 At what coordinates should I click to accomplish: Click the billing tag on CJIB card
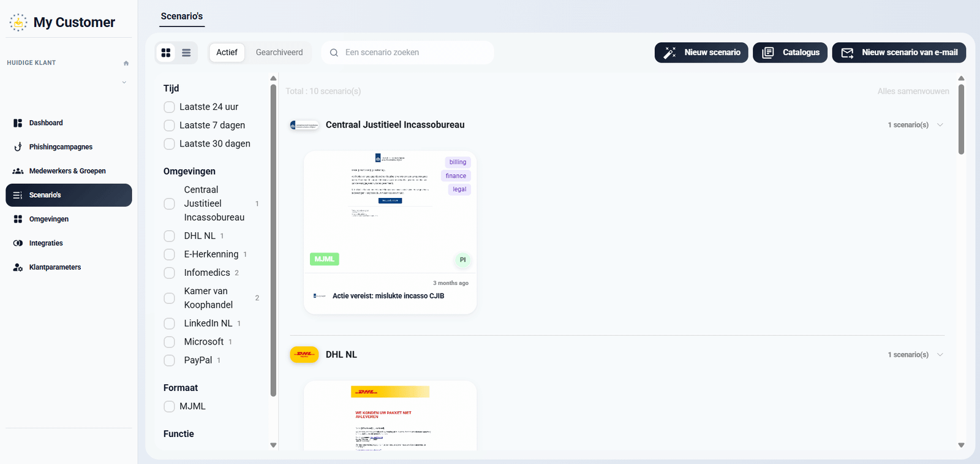458,162
